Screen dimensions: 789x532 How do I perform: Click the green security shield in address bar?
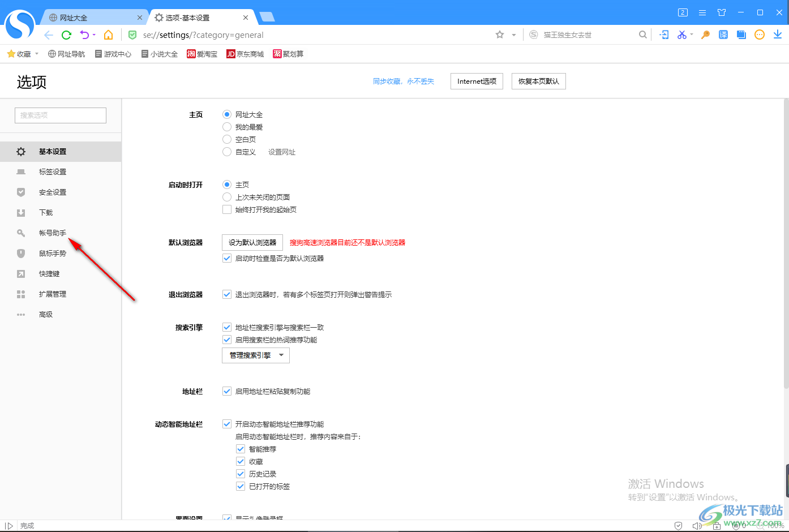(132, 35)
